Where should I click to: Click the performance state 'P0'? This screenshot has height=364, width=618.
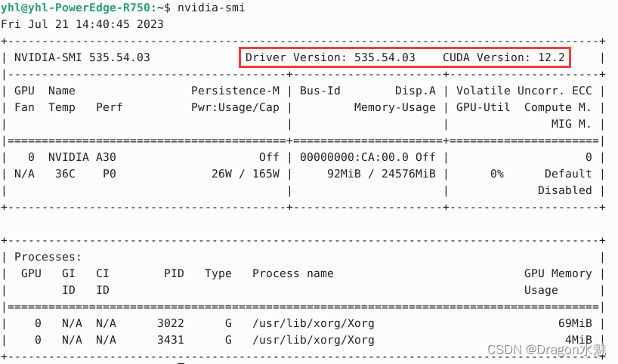pos(110,174)
